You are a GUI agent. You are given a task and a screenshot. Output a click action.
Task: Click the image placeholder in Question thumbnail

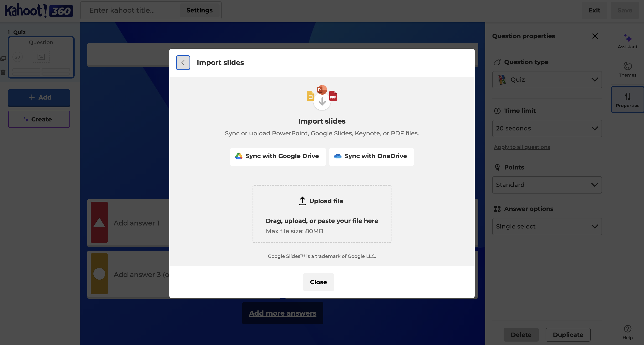[41, 57]
